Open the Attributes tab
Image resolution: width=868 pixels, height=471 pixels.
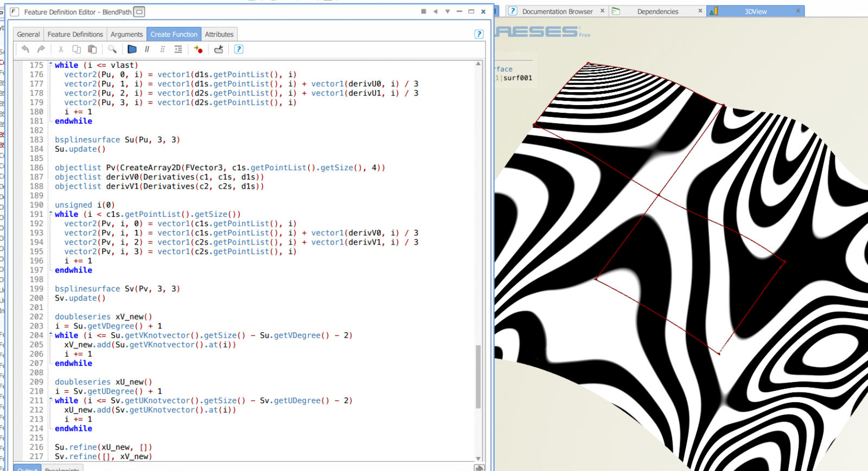(219, 34)
